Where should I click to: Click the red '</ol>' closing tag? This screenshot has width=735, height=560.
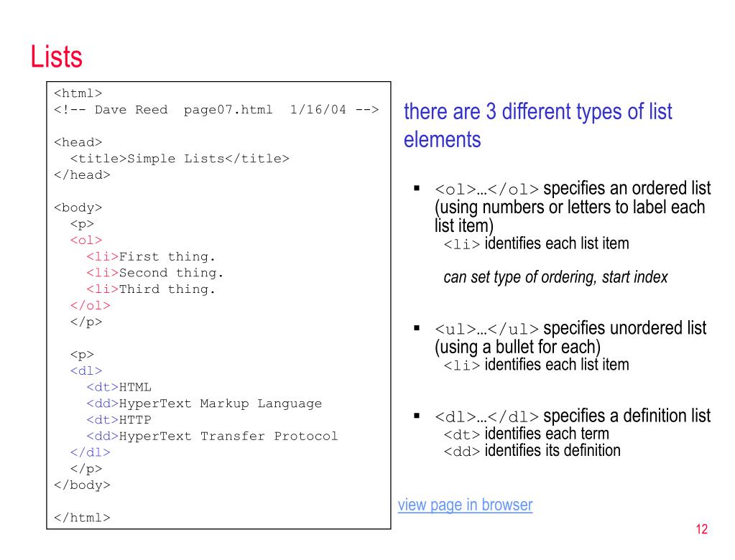point(90,305)
